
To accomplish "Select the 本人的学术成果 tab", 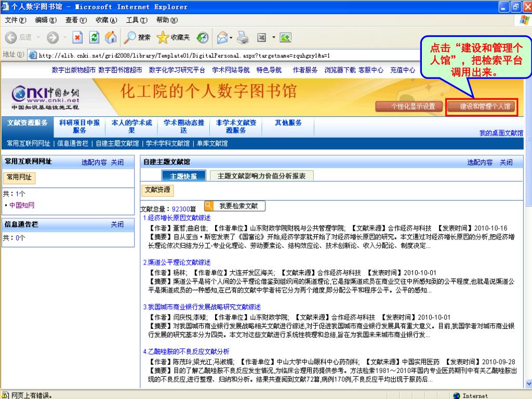I will [x=131, y=126].
